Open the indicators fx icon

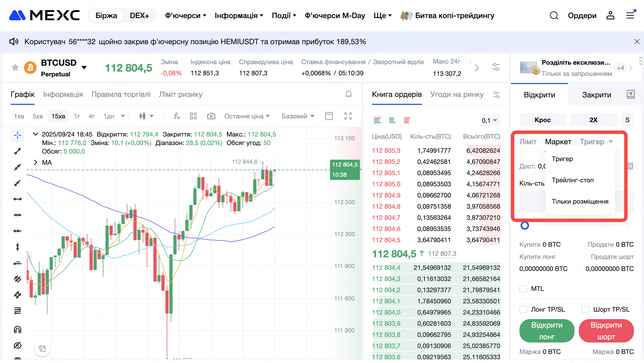177,116
